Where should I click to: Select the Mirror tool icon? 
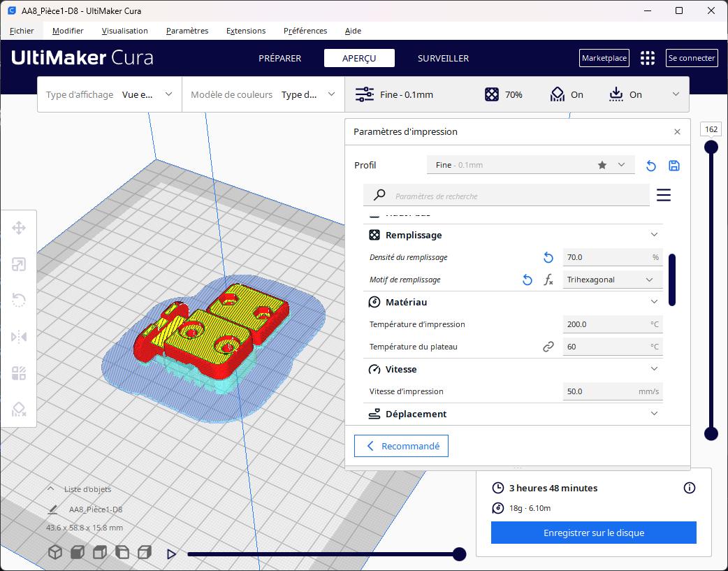(x=19, y=337)
